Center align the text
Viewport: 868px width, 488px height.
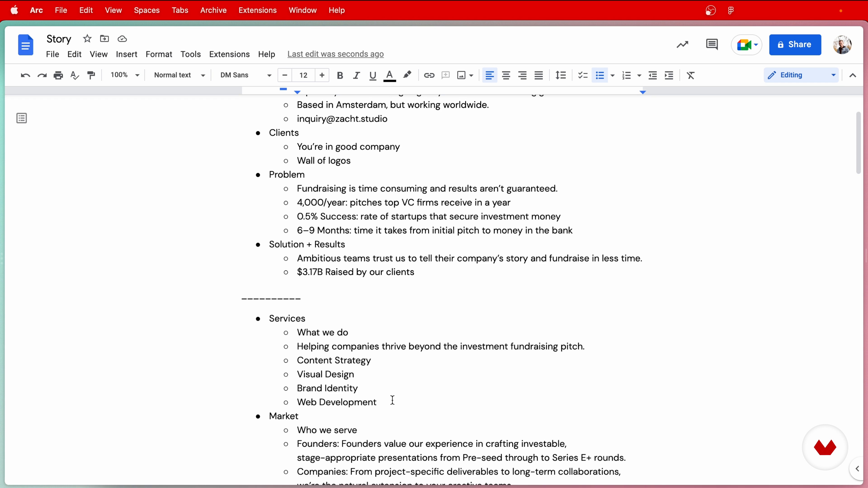click(x=506, y=75)
